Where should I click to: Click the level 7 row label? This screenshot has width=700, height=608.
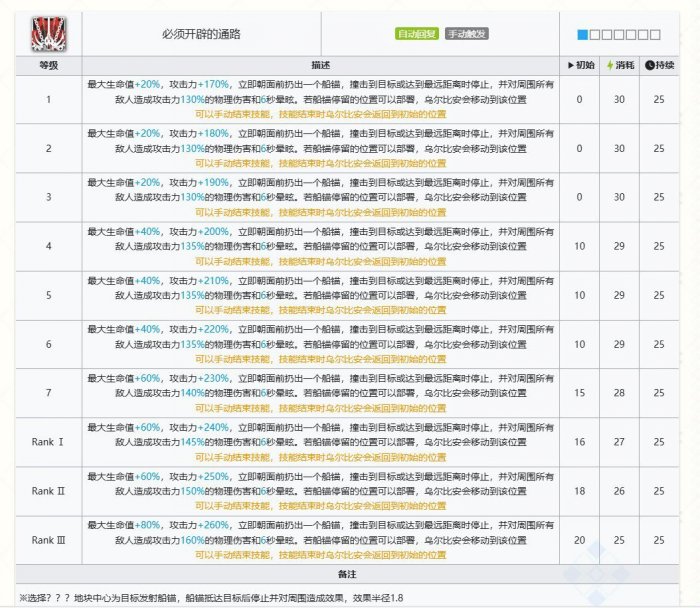[x=48, y=393]
